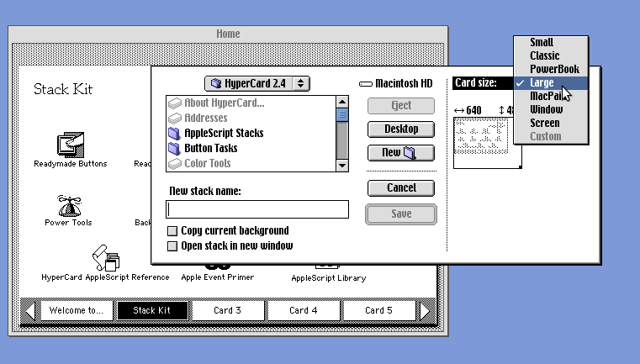Screen dimensions: 640x364
Task: Click the Home window title bar
Action: [x=228, y=34]
